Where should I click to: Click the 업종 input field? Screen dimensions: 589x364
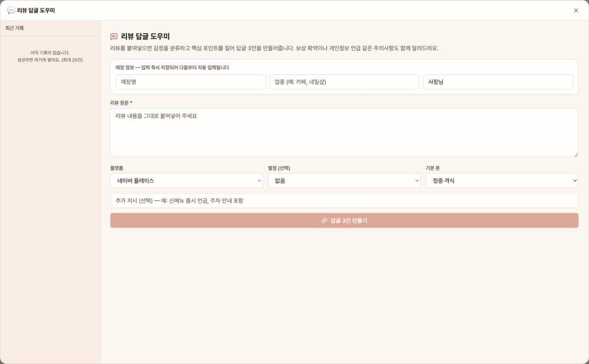point(344,82)
